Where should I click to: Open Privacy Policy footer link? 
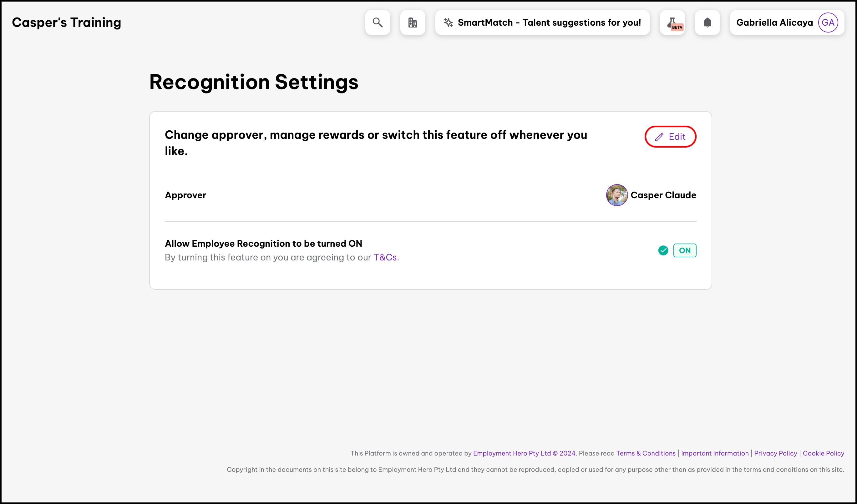[x=775, y=453]
